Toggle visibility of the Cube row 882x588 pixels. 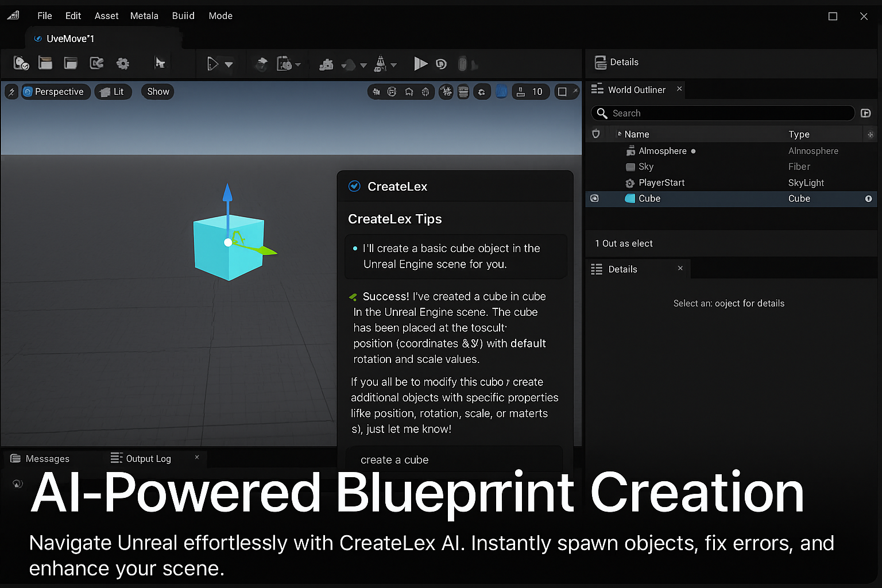point(595,199)
